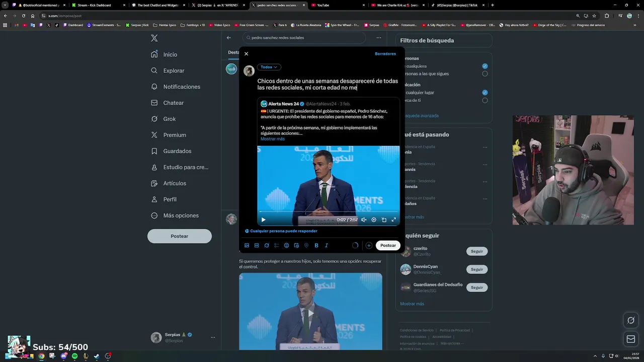Viewport: 644px width, 362px height.
Task: Go back with the search page arrow
Action: coord(229,38)
